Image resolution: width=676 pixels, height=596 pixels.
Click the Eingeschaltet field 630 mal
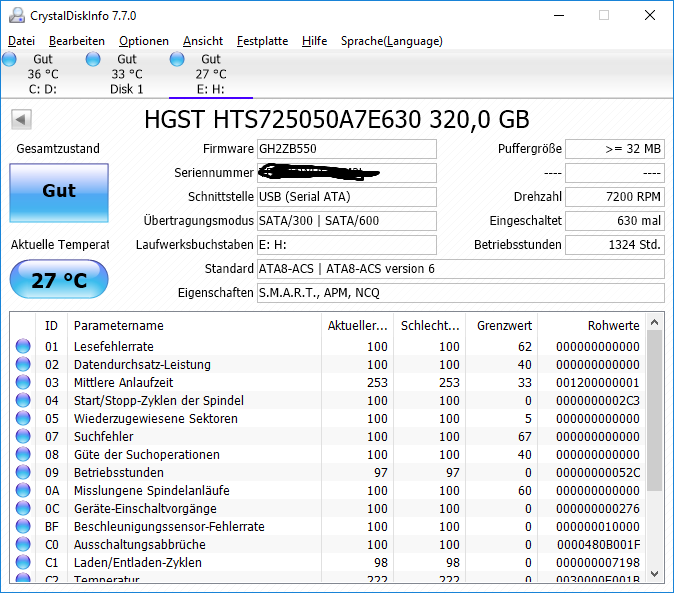coord(615,221)
